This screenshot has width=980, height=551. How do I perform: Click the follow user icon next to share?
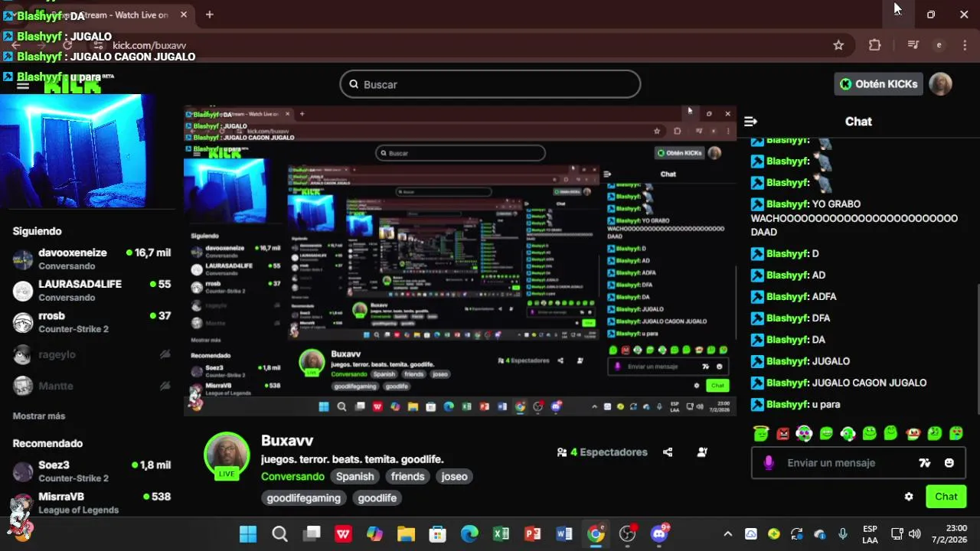point(702,452)
